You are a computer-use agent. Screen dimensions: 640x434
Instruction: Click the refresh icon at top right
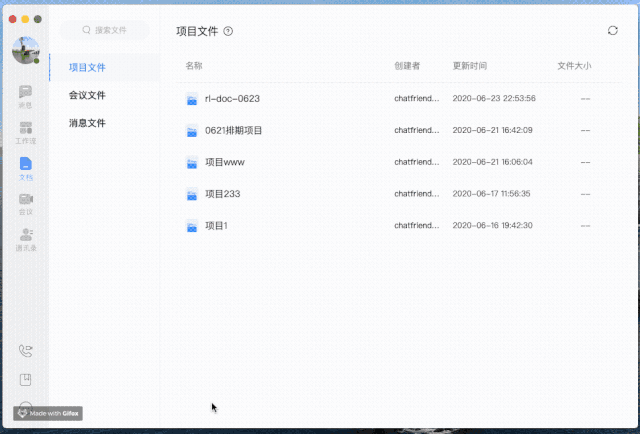click(612, 31)
